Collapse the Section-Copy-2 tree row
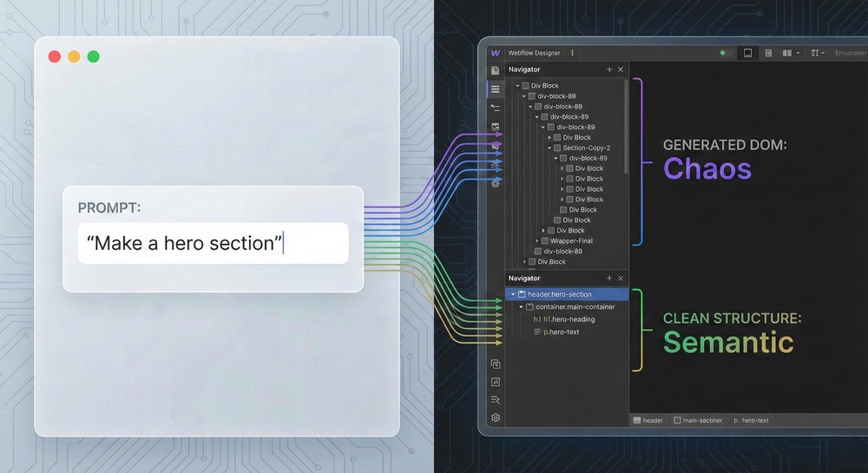Screen dimensions: 868x473 pyautogui.click(x=549, y=148)
